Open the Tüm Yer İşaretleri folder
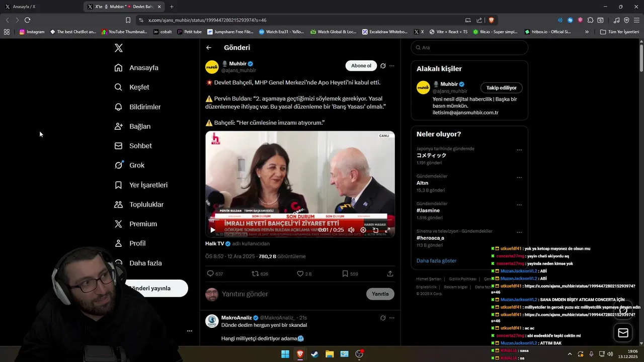 coord(619,32)
